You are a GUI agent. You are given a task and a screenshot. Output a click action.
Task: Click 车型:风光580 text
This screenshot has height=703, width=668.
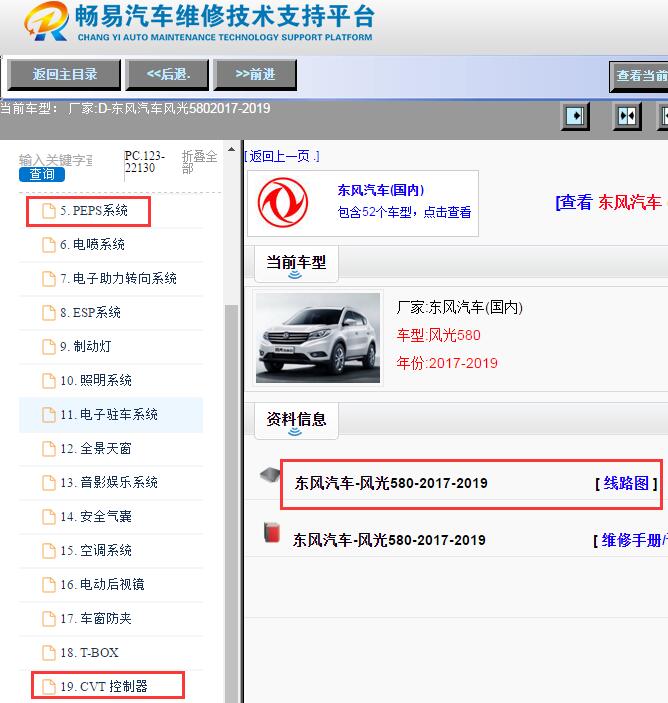438,335
